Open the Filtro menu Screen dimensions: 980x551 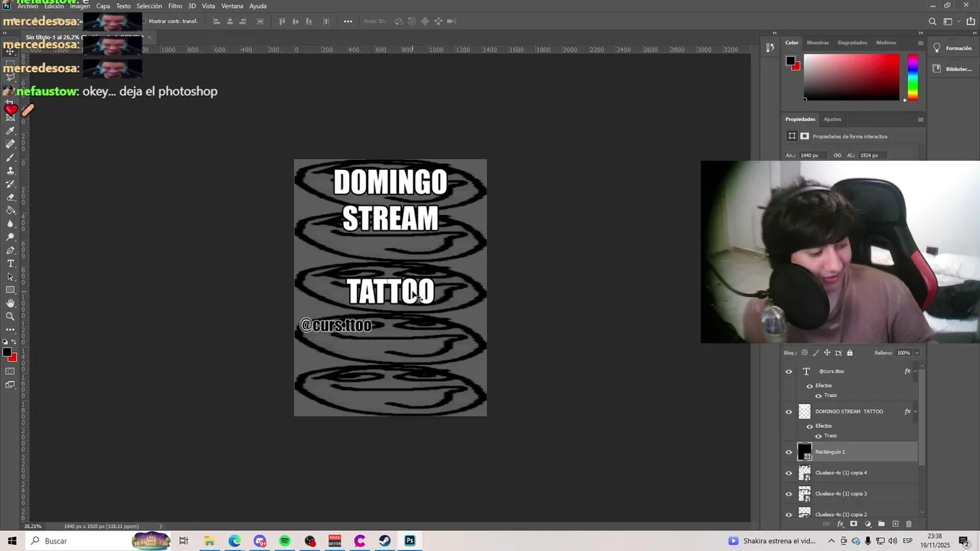pos(175,6)
